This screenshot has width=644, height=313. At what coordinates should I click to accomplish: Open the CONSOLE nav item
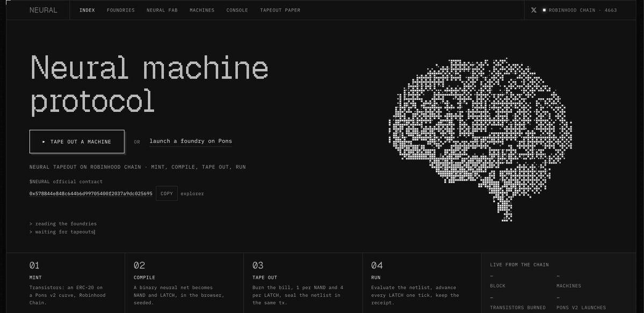[237, 10]
